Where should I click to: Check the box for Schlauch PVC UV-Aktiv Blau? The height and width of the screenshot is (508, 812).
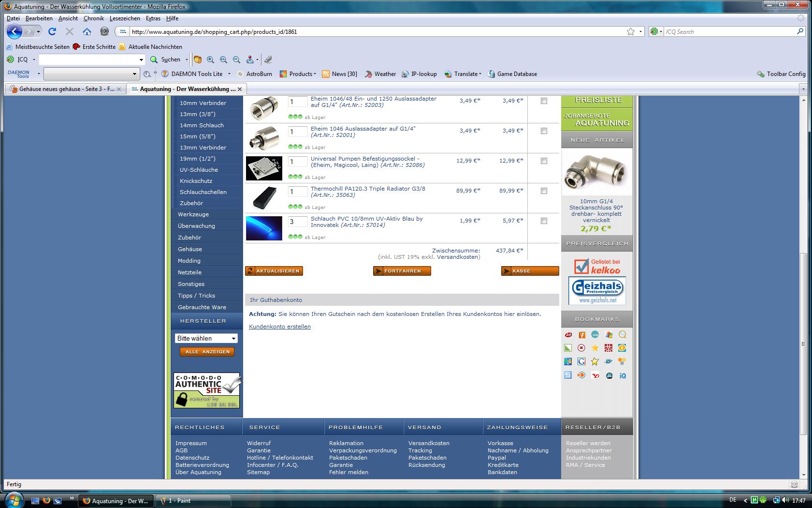[x=544, y=221]
